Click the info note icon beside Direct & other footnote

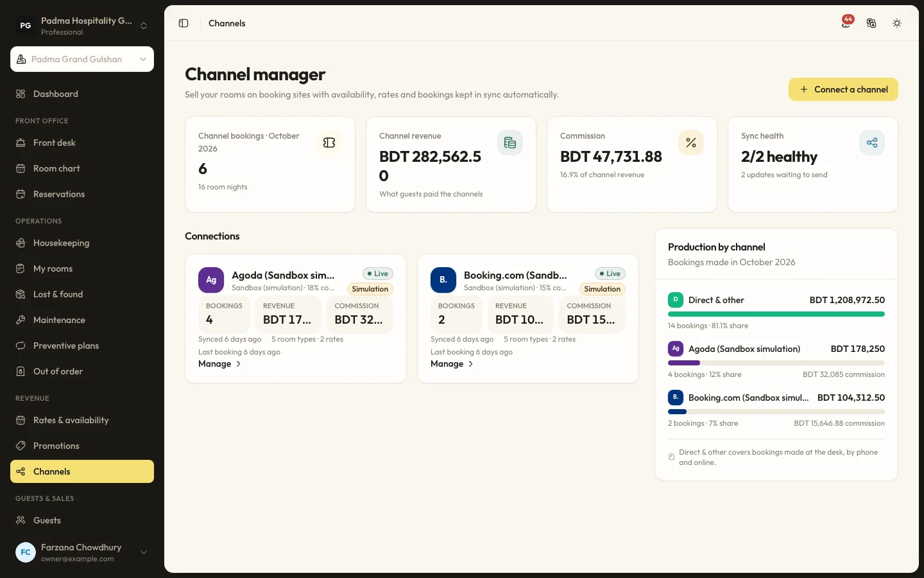pyautogui.click(x=672, y=457)
